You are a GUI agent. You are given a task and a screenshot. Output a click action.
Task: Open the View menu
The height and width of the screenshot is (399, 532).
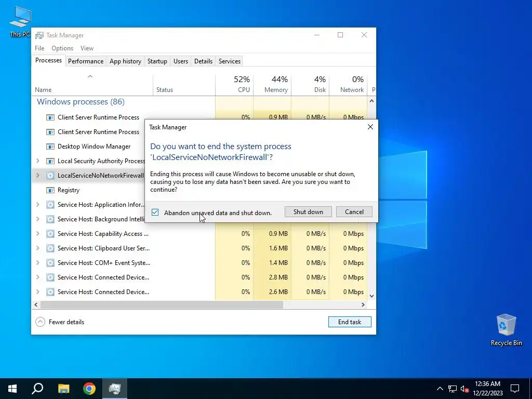pyautogui.click(x=87, y=48)
